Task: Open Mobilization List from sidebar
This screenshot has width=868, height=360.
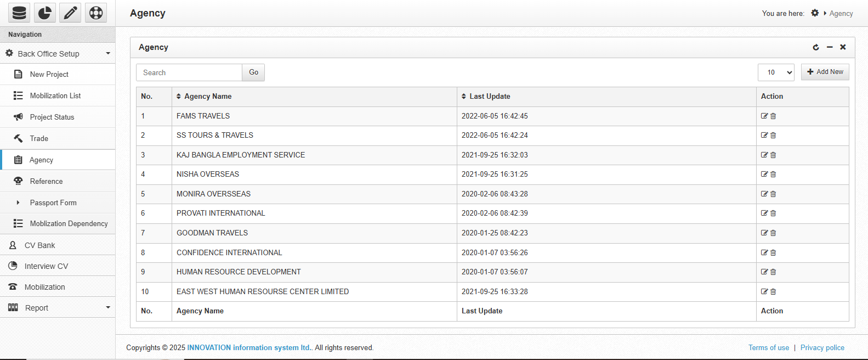Action: 55,95
